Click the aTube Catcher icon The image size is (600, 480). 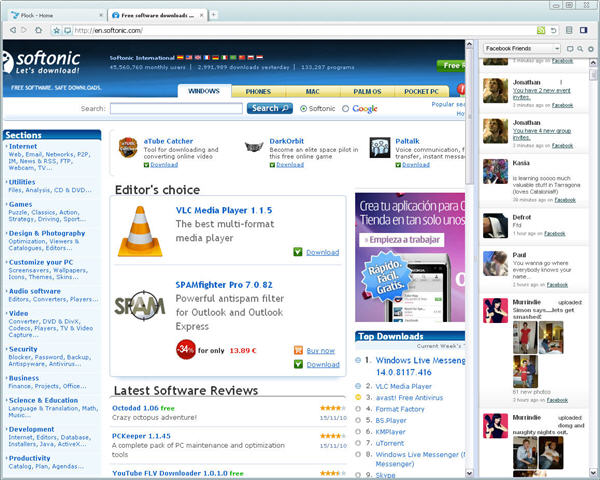128,149
